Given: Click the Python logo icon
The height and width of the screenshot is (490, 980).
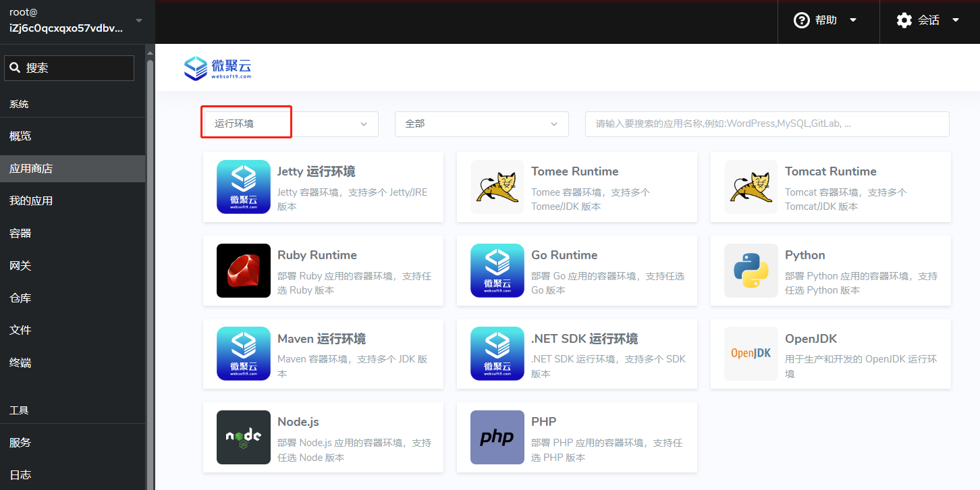Looking at the screenshot, I should pyautogui.click(x=751, y=271).
